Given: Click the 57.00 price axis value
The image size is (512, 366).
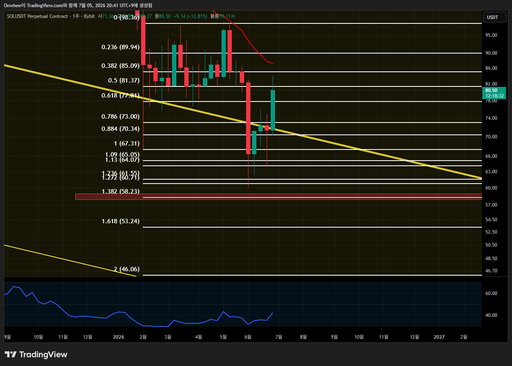Looking at the screenshot, I should [491, 205].
